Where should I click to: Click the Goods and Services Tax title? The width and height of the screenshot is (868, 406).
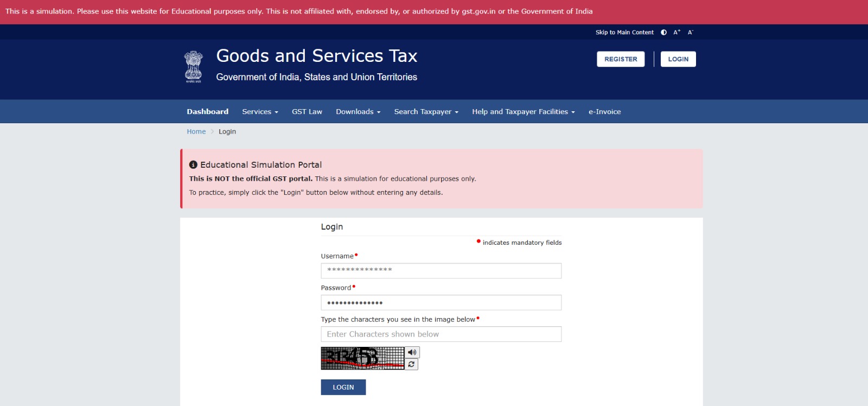pos(317,56)
